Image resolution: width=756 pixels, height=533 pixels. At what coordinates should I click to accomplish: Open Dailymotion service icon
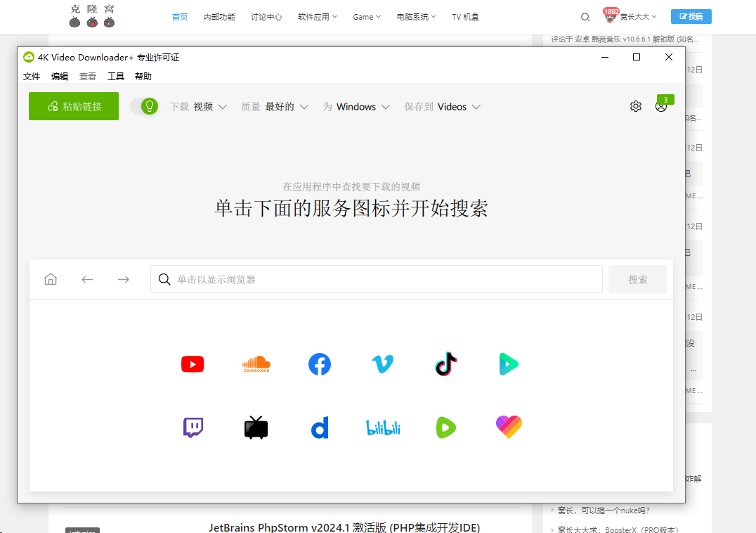tap(320, 428)
